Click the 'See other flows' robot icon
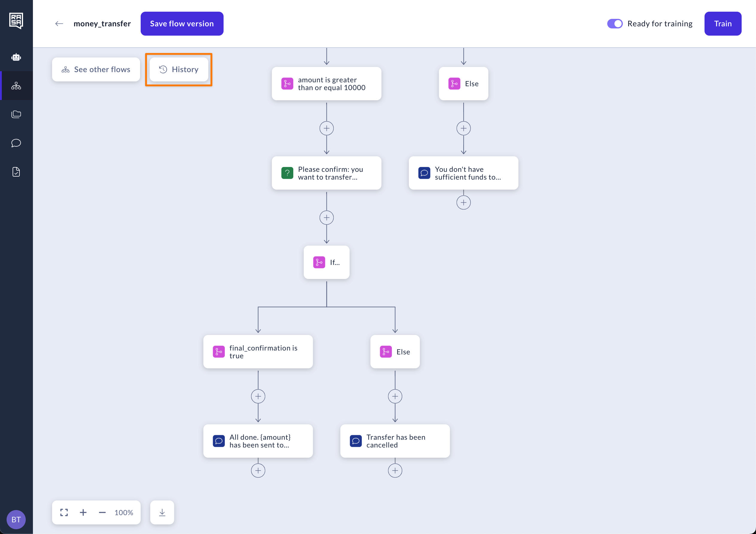 [x=65, y=69]
